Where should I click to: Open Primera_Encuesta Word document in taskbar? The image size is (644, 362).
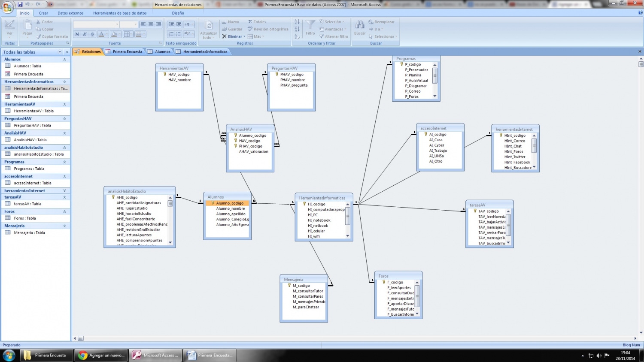[x=210, y=355]
